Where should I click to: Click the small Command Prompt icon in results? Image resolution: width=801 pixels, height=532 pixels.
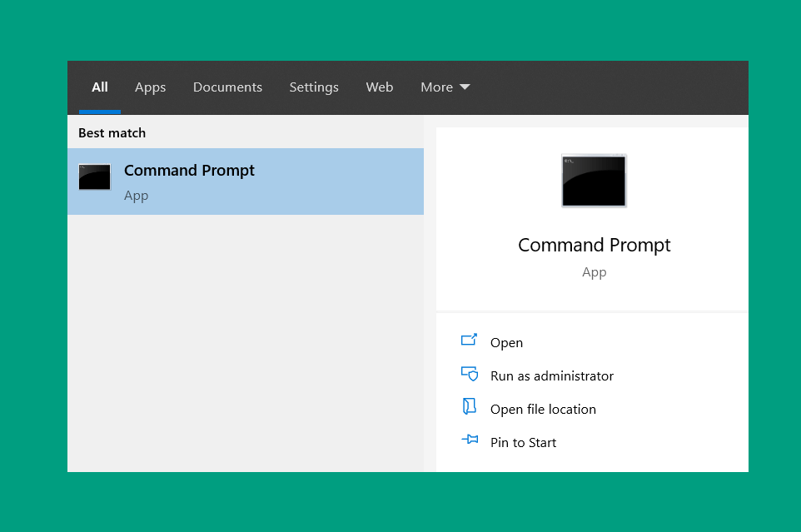coord(95,177)
